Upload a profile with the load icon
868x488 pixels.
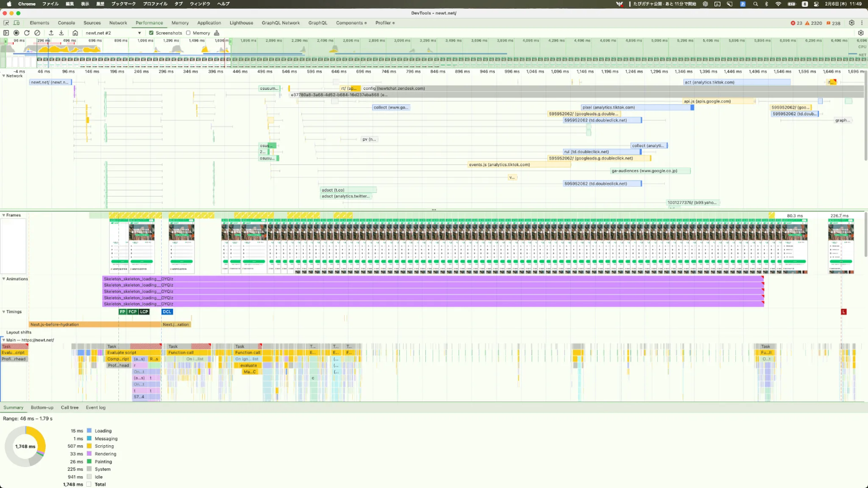point(51,33)
